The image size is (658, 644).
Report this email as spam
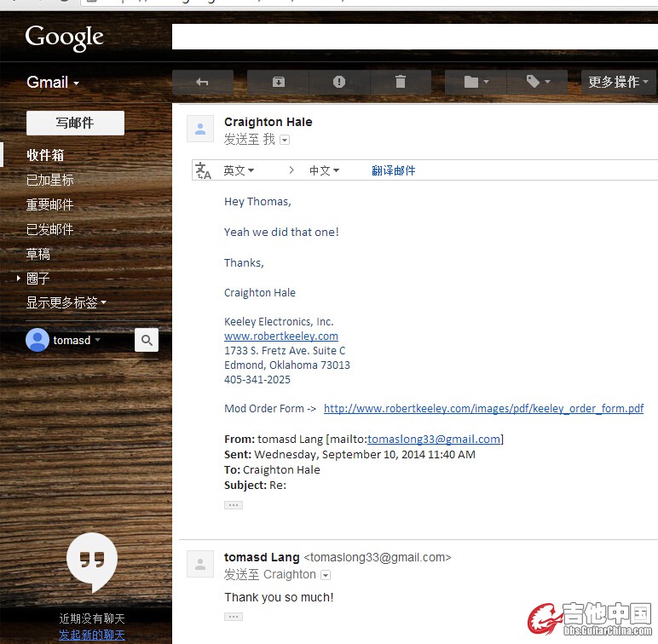(x=339, y=82)
